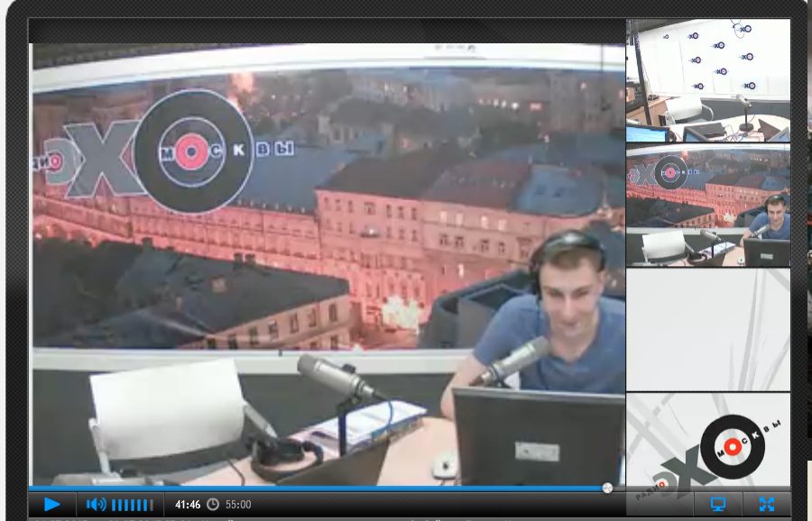Click the monitor display mode icon
The width and height of the screenshot is (812, 521).
click(718, 504)
